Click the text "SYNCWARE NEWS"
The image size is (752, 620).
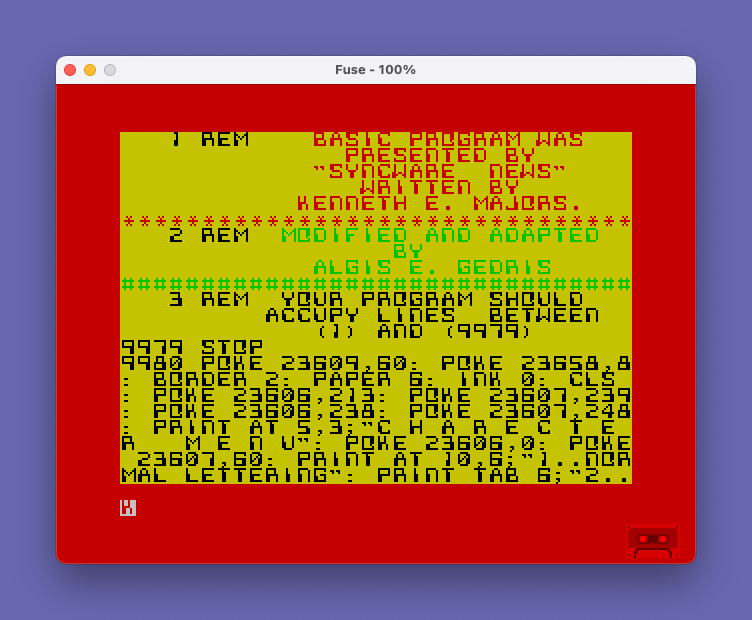click(x=440, y=172)
